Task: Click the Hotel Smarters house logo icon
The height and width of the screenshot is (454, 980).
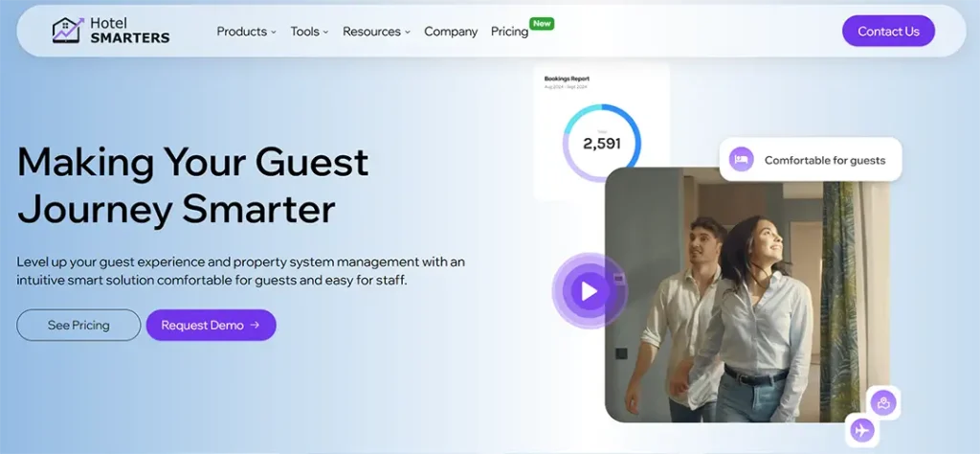Action: click(67, 31)
